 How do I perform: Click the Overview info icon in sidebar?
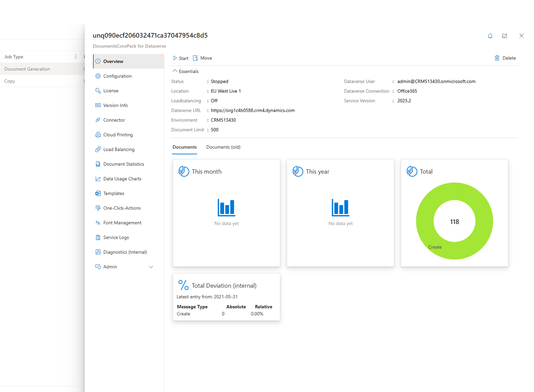pyautogui.click(x=98, y=61)
